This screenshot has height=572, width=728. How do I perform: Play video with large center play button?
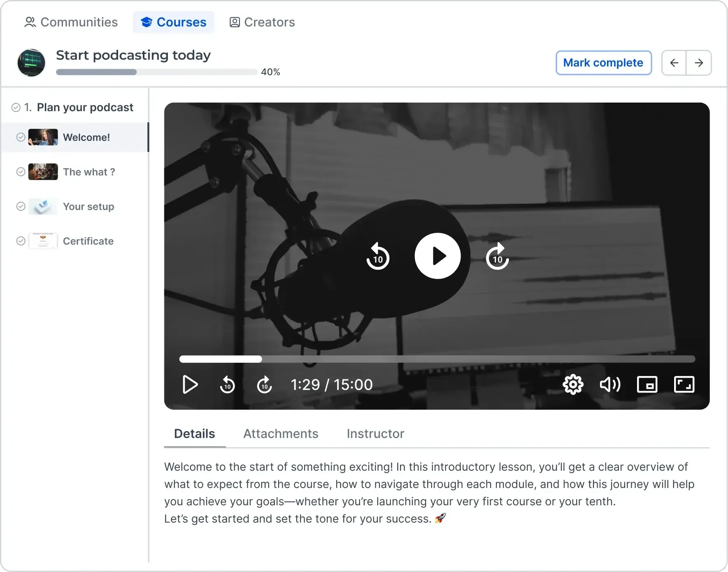point(437,256)
